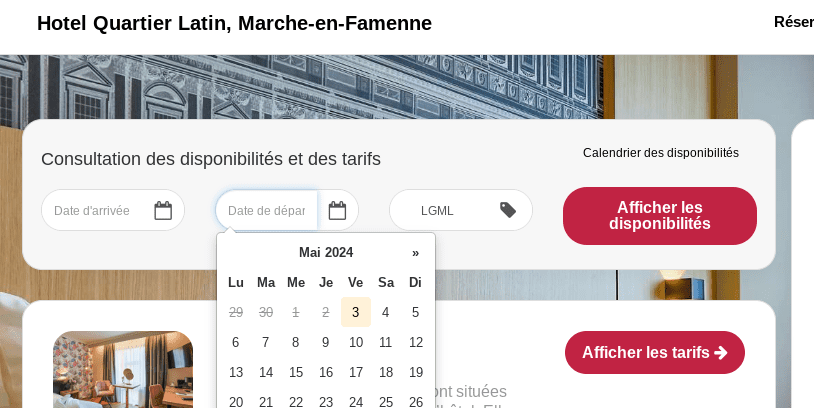Screen dimensions: 814x408
Task: Open the Hotel Quartier Latin title link
Action: tap(234, 23)
